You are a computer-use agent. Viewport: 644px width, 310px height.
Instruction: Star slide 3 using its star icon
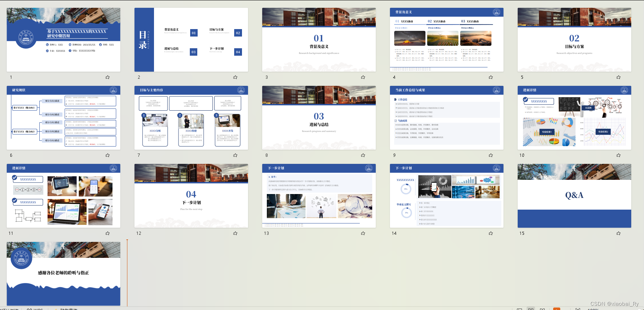(x=363, y=77)
